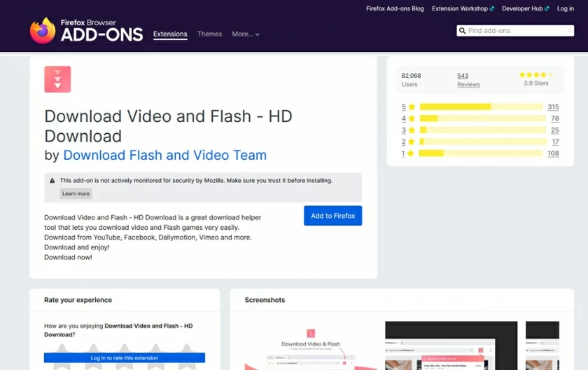
Task: Click the Firefox logo icon
Action: coord(43,30)
